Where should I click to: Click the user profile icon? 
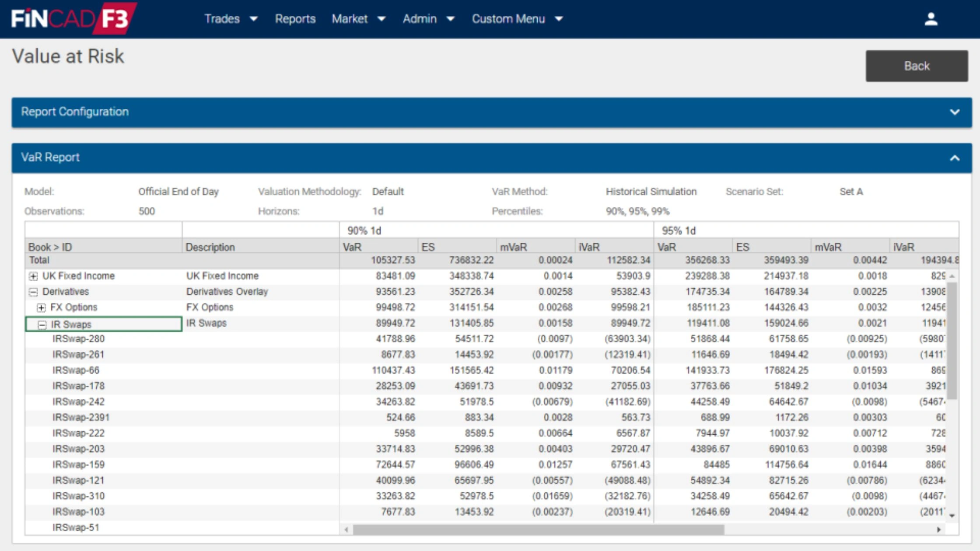tap(931, 19)
